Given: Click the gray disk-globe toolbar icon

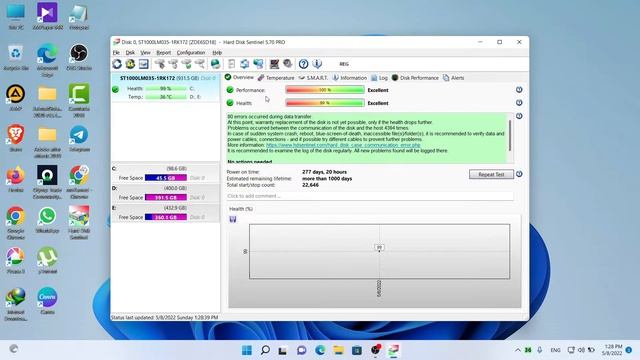Looking at the screenshot, I should 288,64.
